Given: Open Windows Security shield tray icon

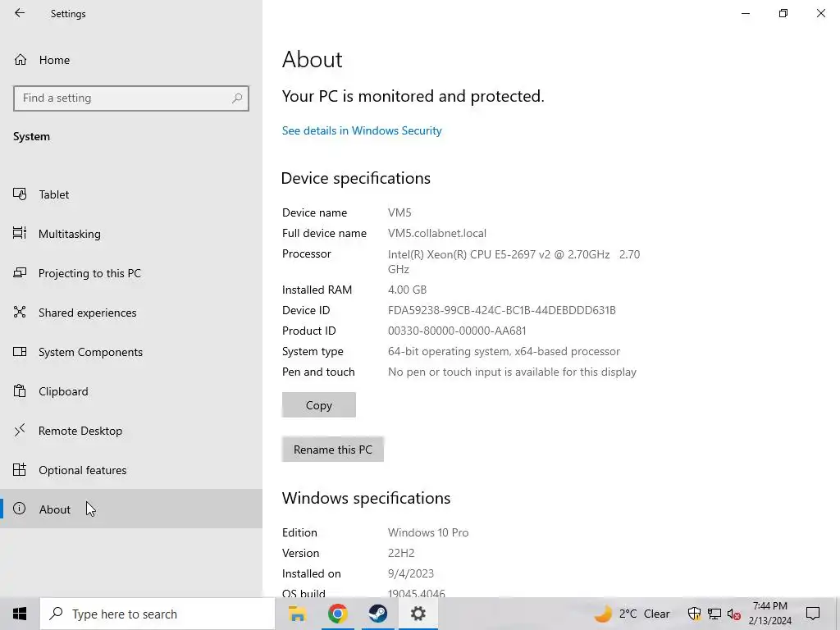Looking at the screenshot, I should coord(694,614).
